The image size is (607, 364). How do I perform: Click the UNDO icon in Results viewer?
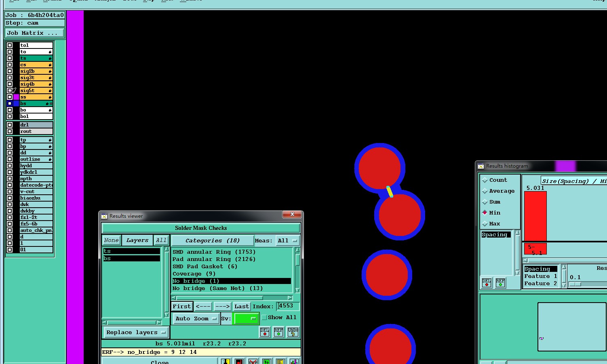[x=293, y=332]
